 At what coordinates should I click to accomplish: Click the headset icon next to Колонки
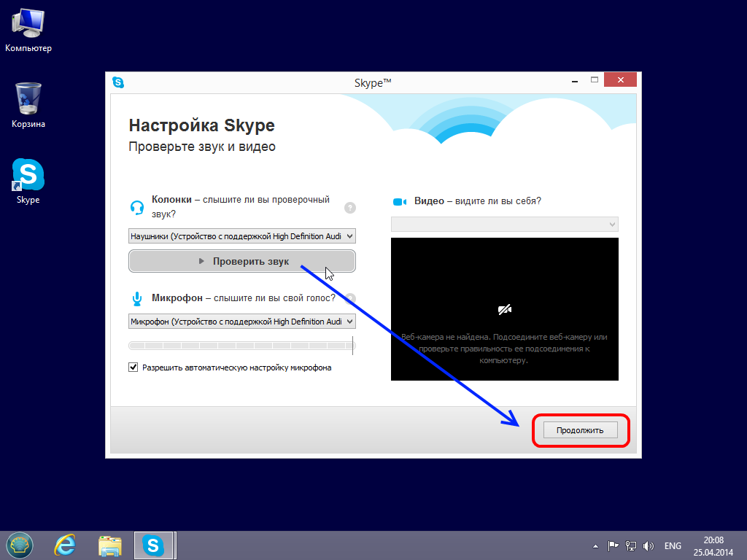click(137, 208)
